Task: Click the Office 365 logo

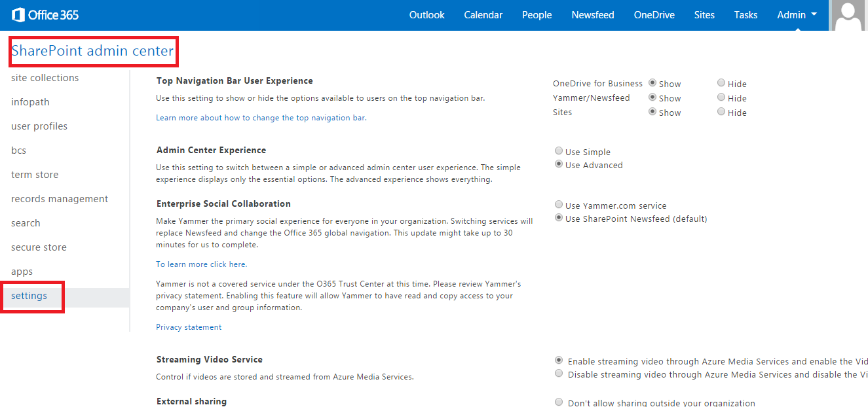Action: (x=45, y=14)
